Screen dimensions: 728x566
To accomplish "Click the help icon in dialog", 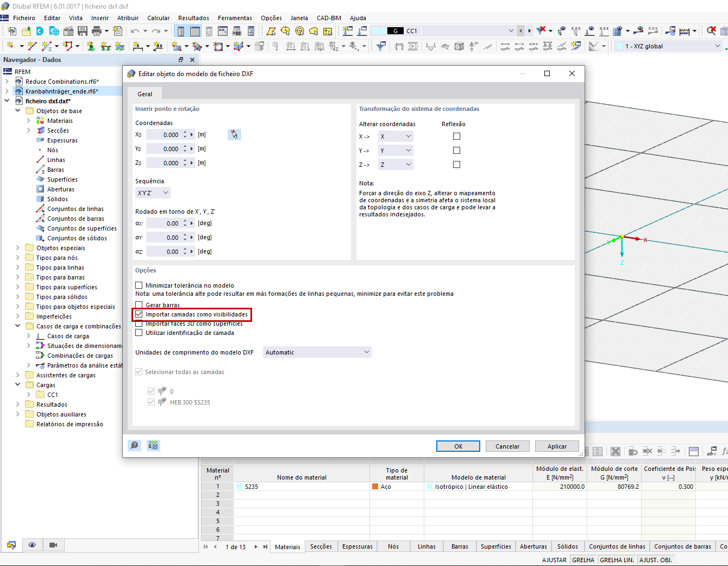I will [134, 446].
